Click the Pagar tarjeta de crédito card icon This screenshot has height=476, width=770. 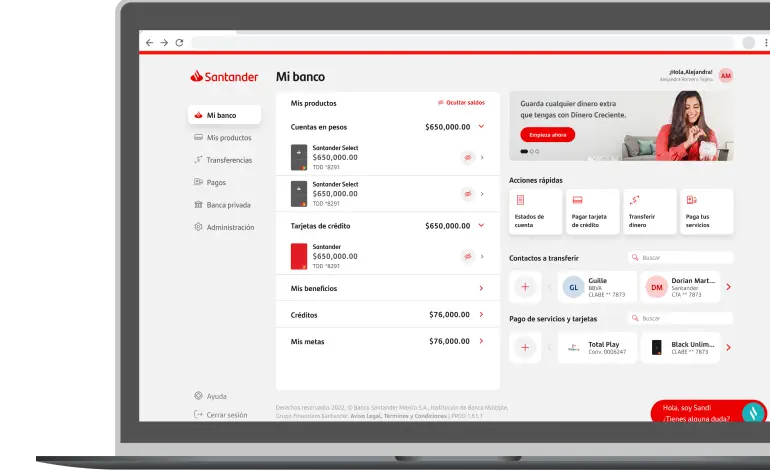coord(578,200)
